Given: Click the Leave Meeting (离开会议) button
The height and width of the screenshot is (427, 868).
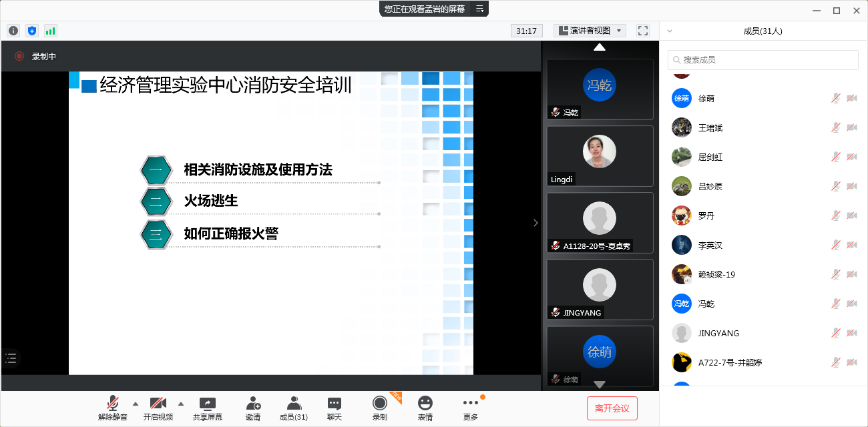Looking at the screenshot, I should click(x=612, y=408).
